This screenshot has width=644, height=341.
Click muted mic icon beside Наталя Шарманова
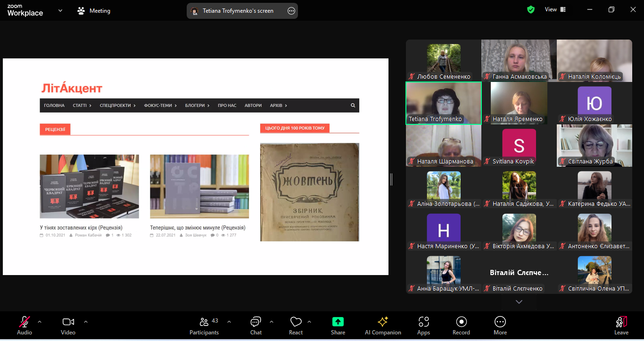412,162
